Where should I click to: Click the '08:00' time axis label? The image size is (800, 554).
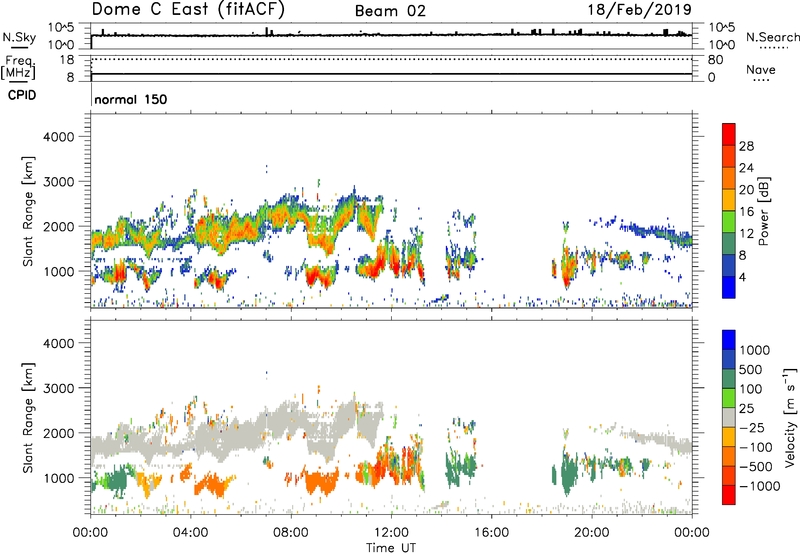pyautogui.click(x=291, y=533)
